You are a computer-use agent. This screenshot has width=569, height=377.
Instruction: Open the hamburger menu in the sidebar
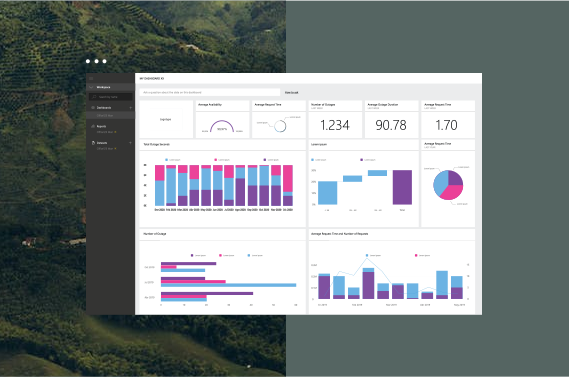click(x=91, y=78)
